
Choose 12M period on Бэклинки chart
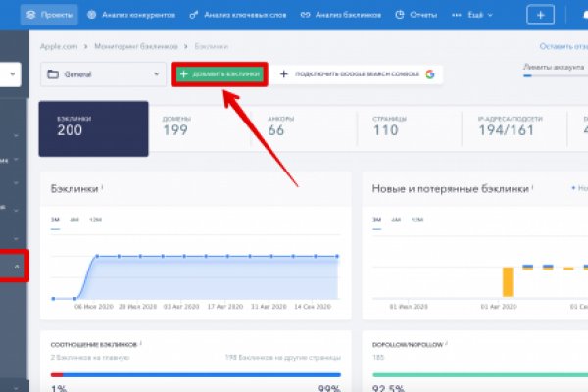[x=94, y=220]
